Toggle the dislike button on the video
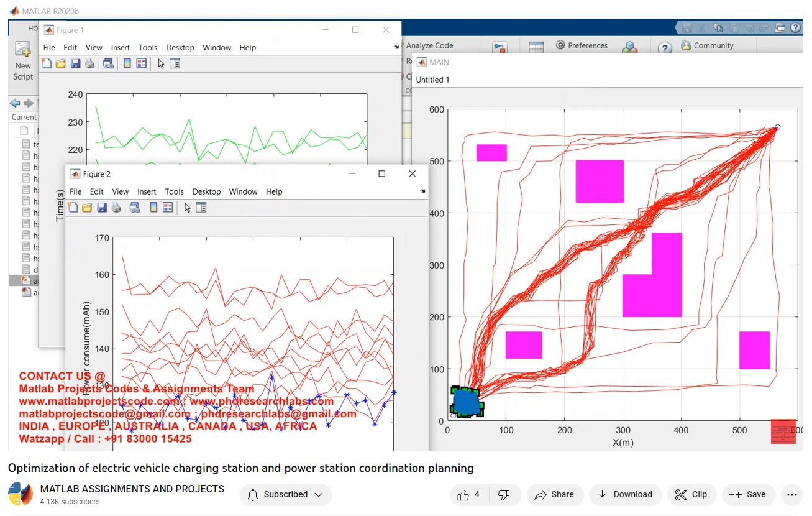 tap(504, 495)
